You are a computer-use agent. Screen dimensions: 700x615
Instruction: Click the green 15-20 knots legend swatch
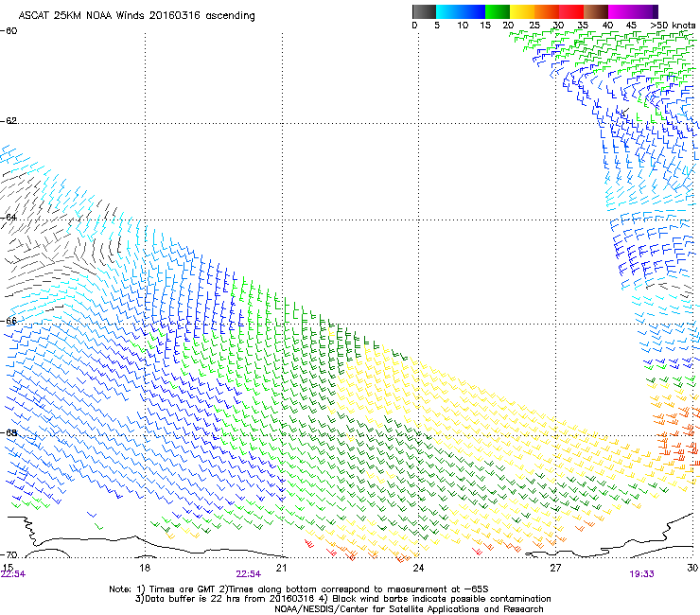pos(498,11)
